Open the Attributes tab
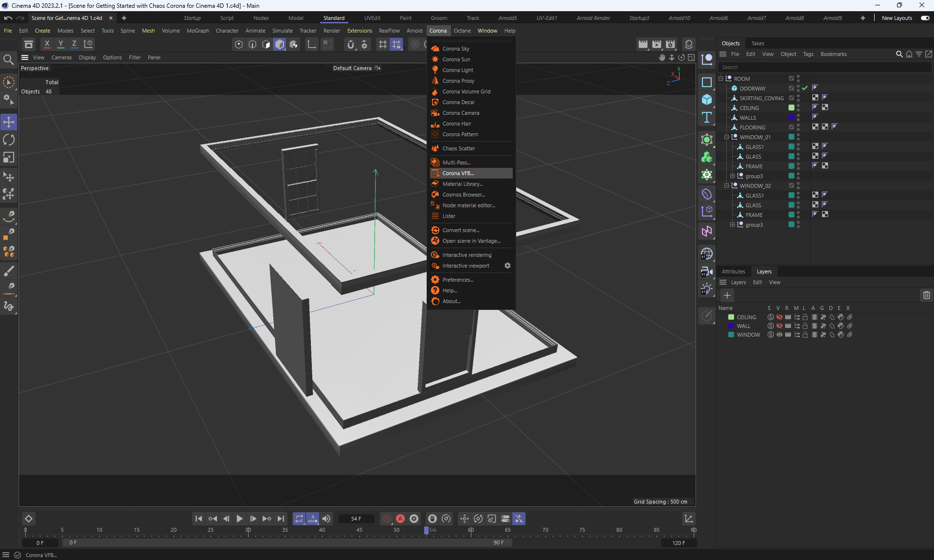934x560 pixels. tap(733, 271)
